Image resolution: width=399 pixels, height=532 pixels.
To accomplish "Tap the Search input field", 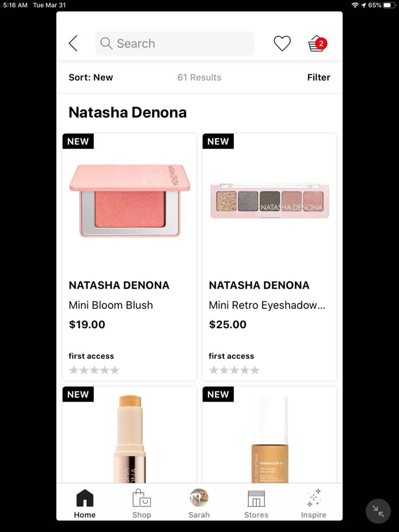I will pyautogui.click(x=175, y=44).
